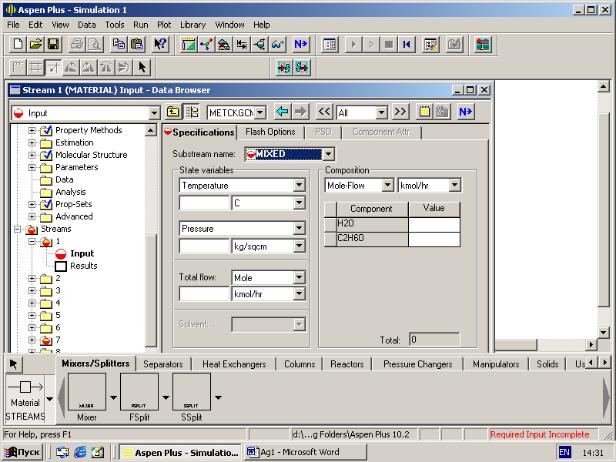
Task: Open the Total flow Mole basis dropdown
Action: pos(299,277)
